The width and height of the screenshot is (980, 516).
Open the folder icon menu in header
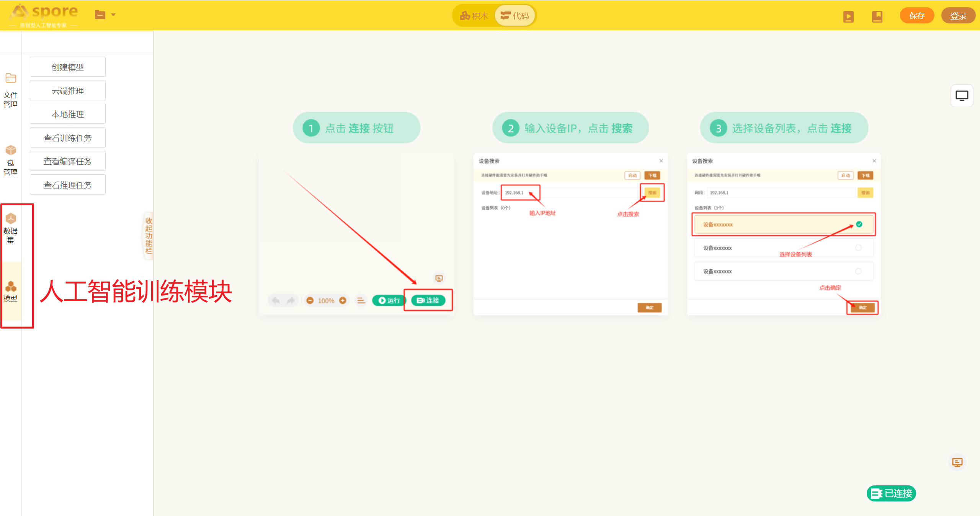point(100,15)
